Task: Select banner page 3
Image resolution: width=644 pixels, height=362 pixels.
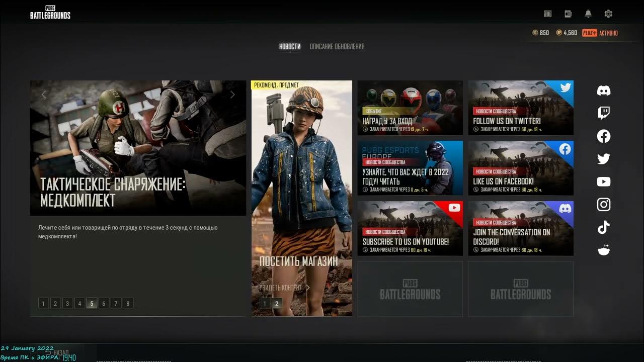Action: pos(67,303)
